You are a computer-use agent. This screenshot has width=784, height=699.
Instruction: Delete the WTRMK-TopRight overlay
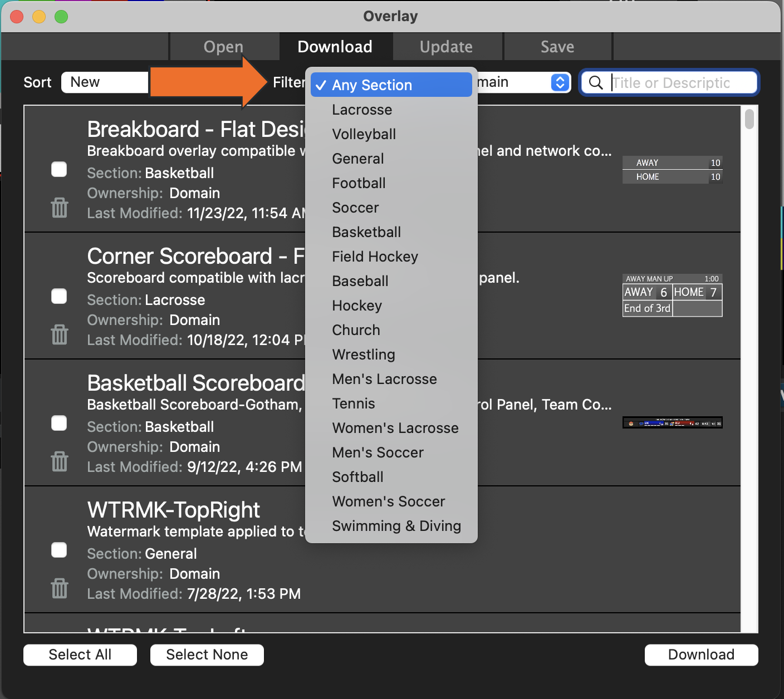click(x=59, y=588)
